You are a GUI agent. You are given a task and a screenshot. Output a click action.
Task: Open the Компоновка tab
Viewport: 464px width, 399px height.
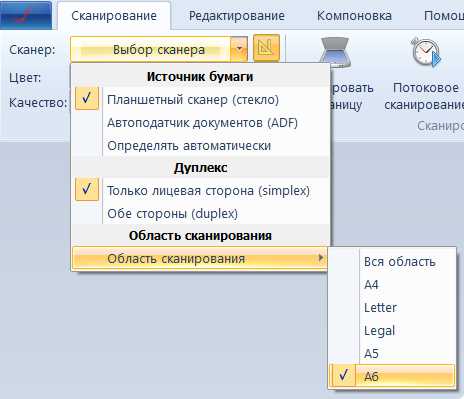click(x=354, y=16)
